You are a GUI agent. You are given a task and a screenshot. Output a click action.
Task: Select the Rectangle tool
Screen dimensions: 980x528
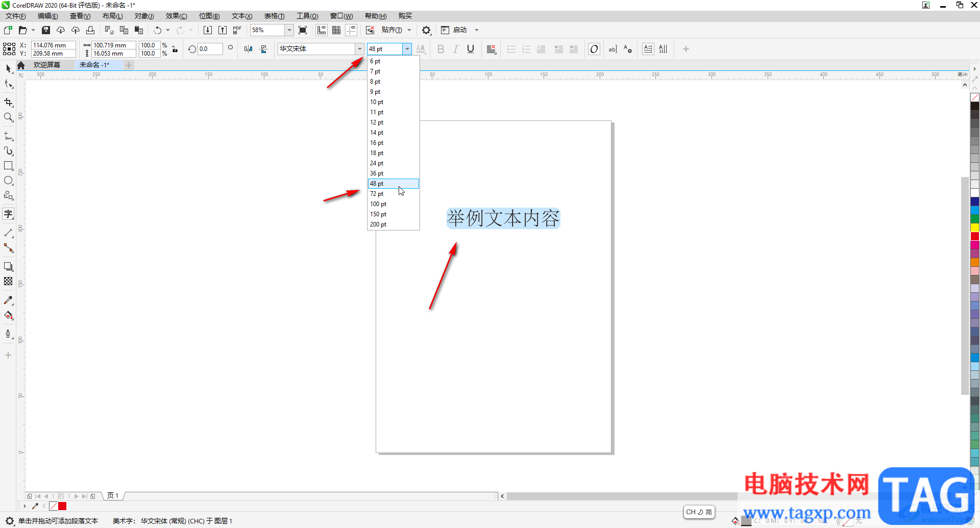point(8,166)
